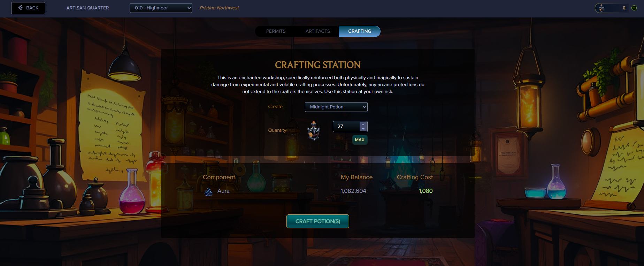Click the crafting cost value 1,080
Viewport: 644px width, 266px height.
pos(426,191)
